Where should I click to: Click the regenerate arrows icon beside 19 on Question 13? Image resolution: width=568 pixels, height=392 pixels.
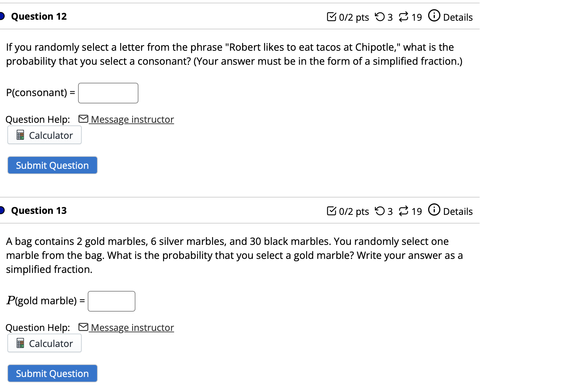404,211
